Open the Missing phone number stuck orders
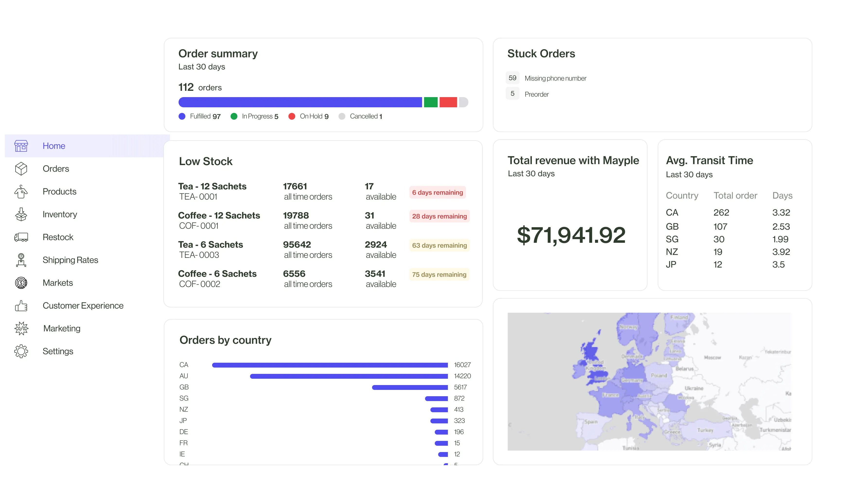 pyautogui.click(x=555, y=78)
